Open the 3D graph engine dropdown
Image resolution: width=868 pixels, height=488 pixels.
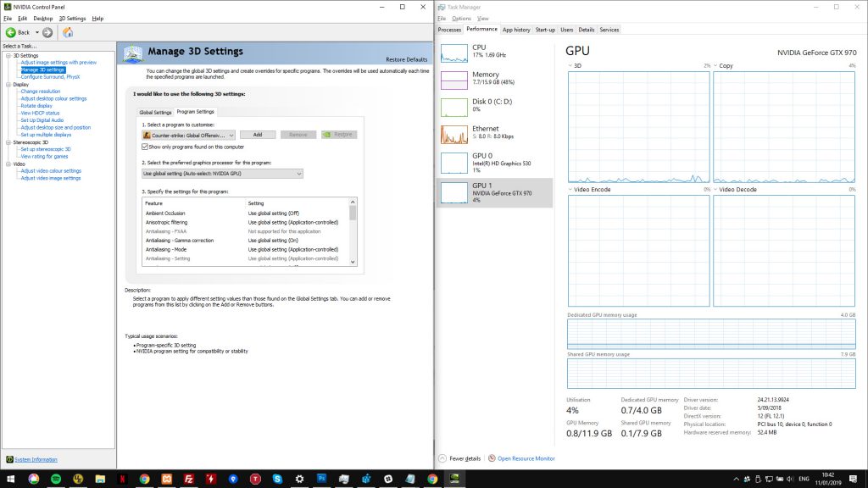coord(570,66)
